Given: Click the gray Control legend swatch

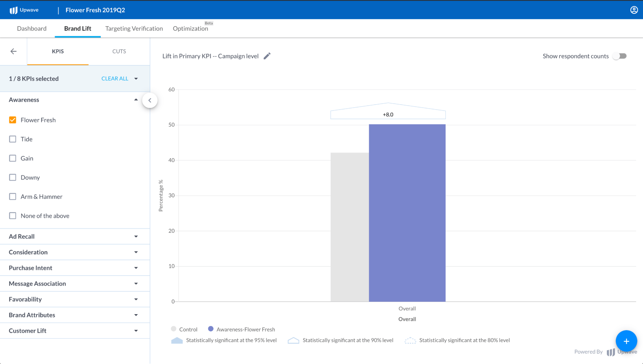Looking at the screenshot, I should (174, 329).
